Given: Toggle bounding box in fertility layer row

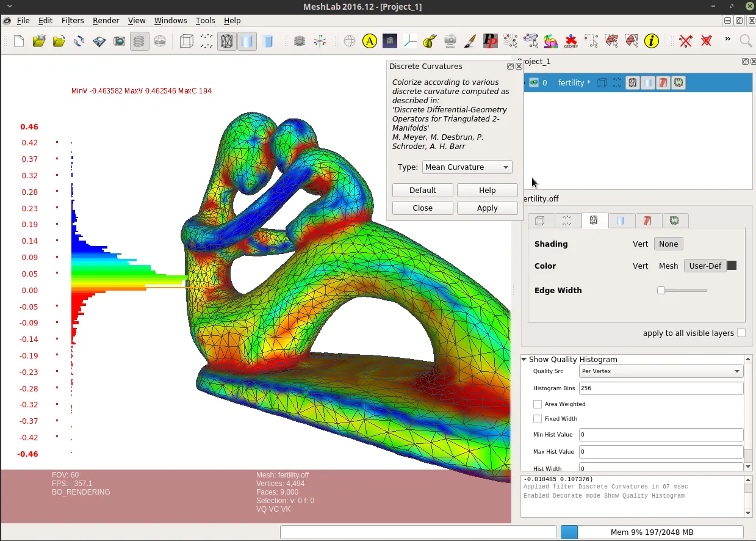Looking at the screenshot, I should [602, 82].
